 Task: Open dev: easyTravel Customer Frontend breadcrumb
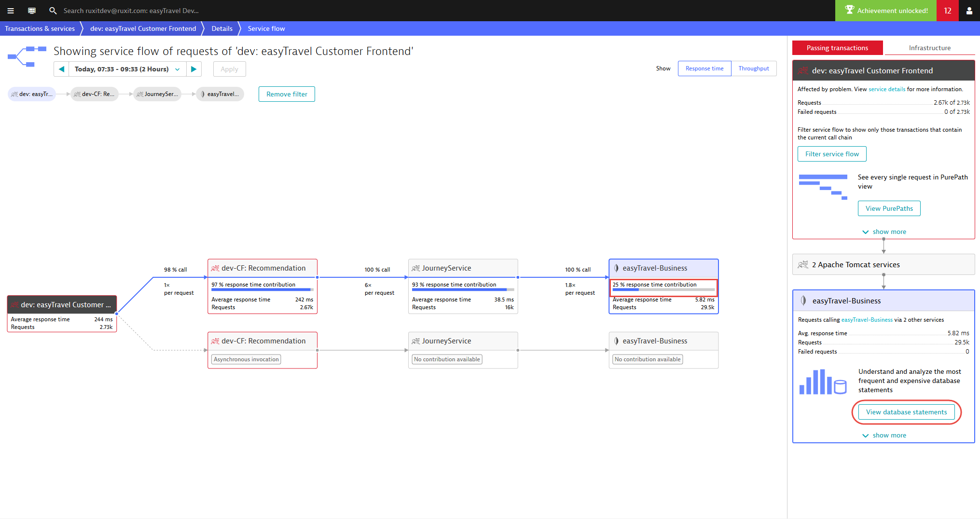(x=143, y=28)
